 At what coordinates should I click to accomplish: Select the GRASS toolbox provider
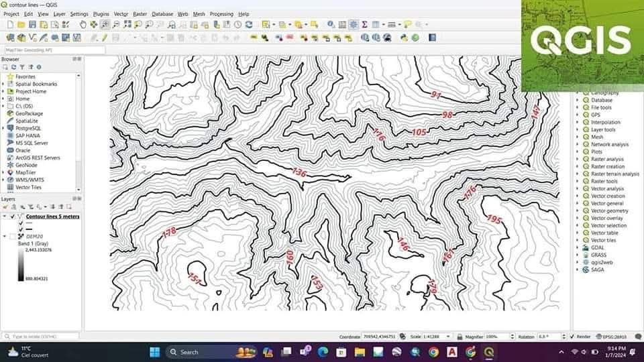[598, 255]
